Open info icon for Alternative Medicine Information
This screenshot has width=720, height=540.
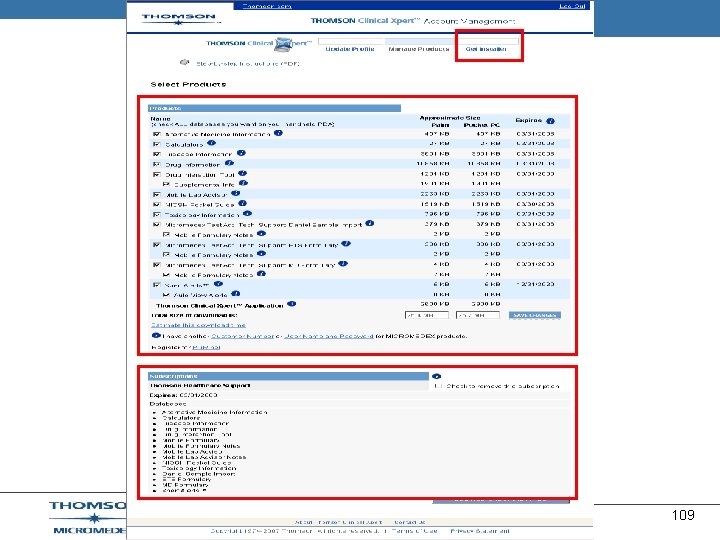[278, 133]
